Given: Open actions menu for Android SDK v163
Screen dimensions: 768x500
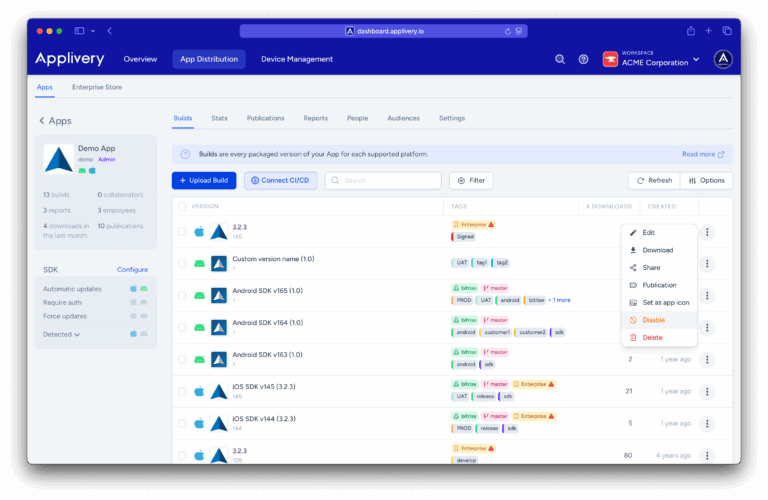Looking at the screenshot, I should (707, 359).
